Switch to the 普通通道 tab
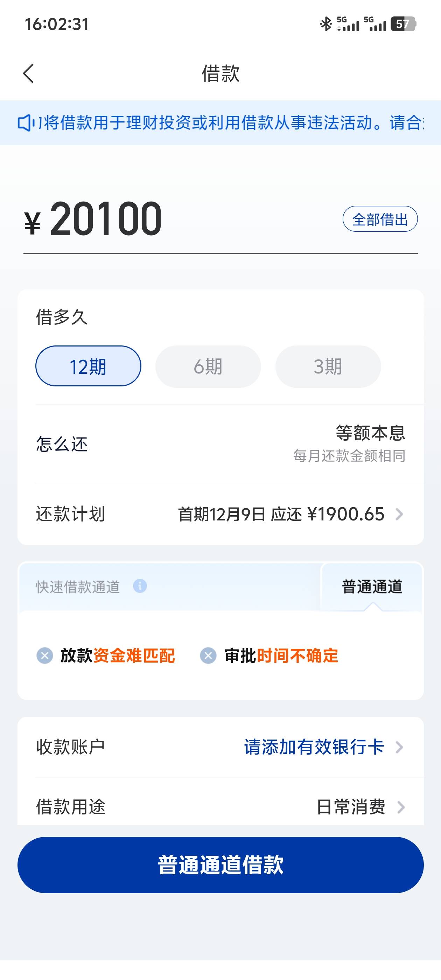This screenshot has width=441, height=980. [372, 587]
